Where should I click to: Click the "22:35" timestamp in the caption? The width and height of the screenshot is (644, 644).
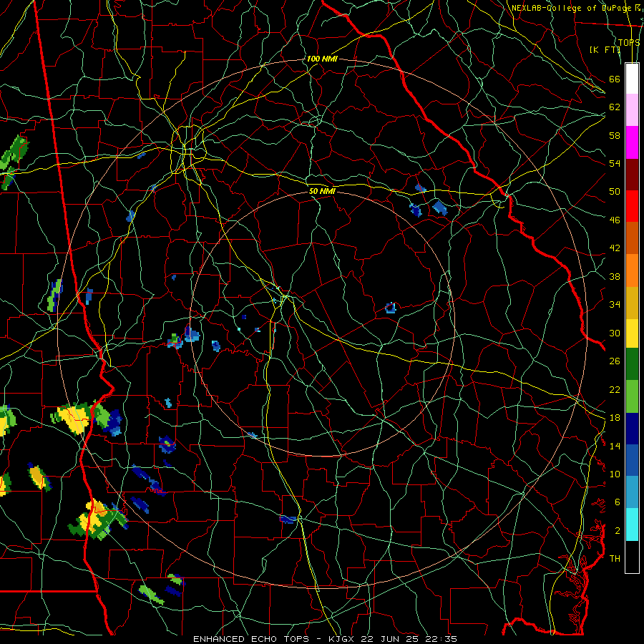pyautogui.click(x=441, y=639)
